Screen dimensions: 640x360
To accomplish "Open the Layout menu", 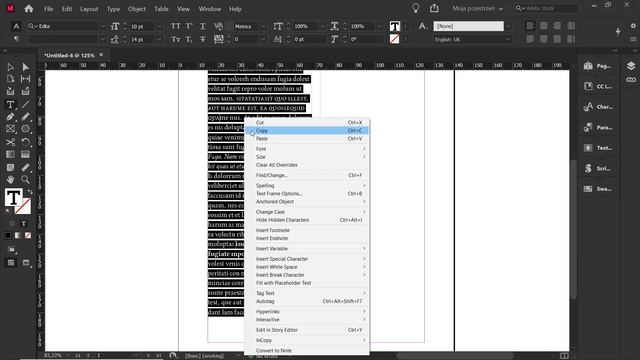I will [89, 9].
